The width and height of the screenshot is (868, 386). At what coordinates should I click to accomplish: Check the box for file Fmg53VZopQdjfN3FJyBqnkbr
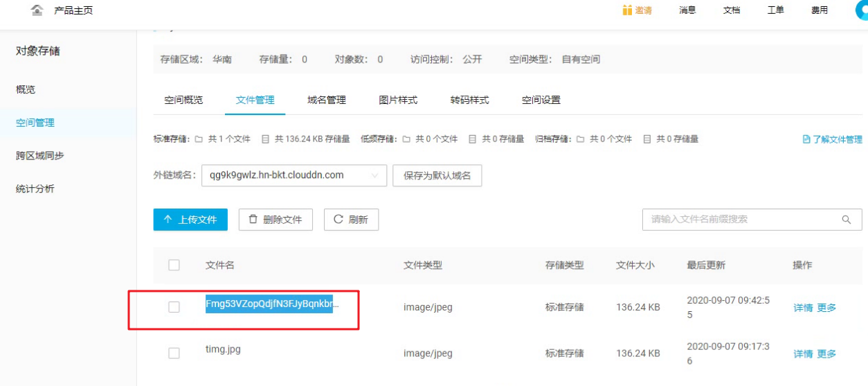(x=174, y=307)
